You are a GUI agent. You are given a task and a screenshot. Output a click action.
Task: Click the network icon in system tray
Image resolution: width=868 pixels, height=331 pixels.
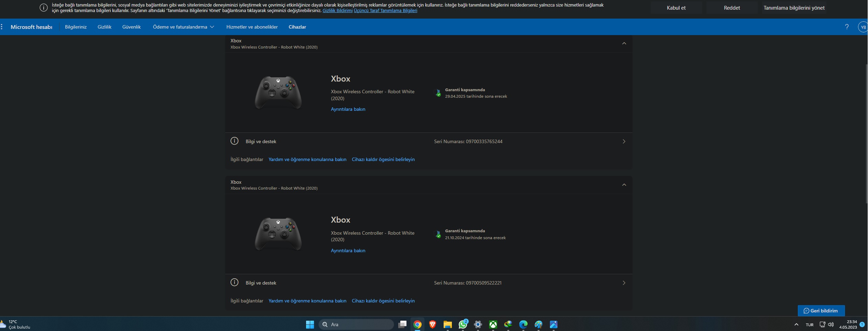pyautogui.click(x=822, y=324)
